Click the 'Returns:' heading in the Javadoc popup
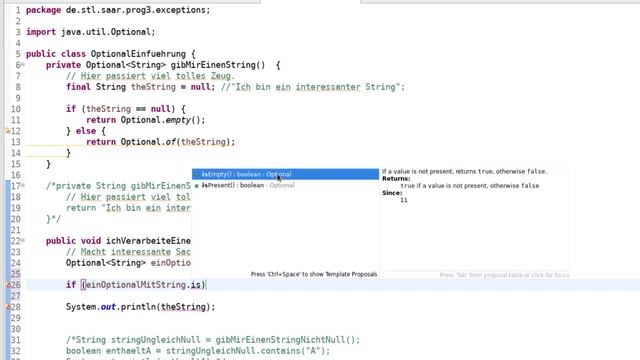The height and width of the screenshot is (360, 640). [x=396, y=178]
